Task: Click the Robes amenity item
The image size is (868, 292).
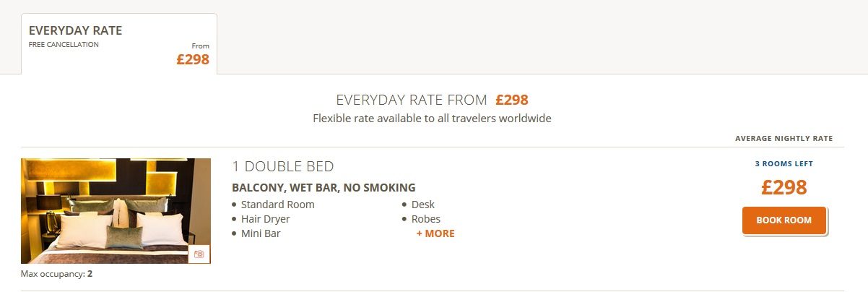Action: (426, 219)
